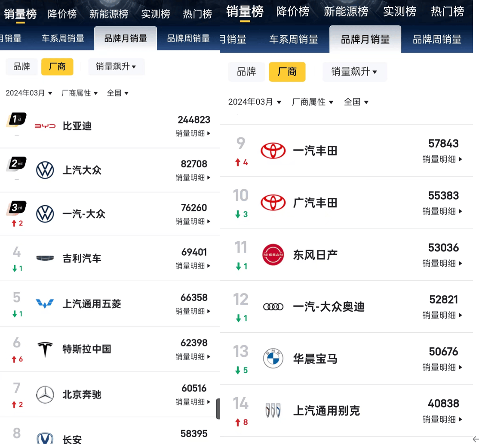Open 销量明细 link for 上汽通用别克

442,419
